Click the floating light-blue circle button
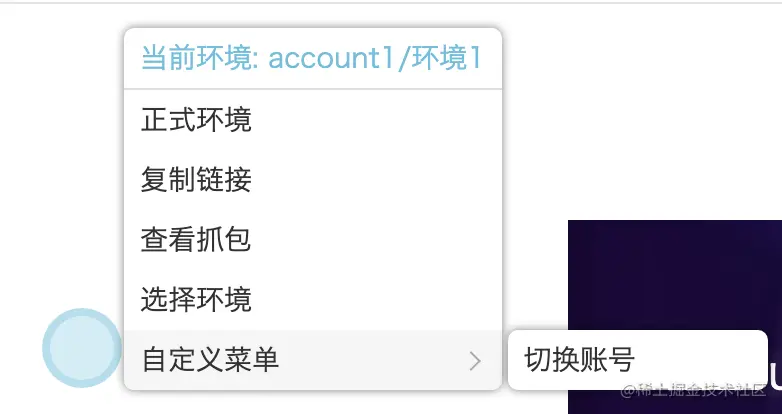 82,348
